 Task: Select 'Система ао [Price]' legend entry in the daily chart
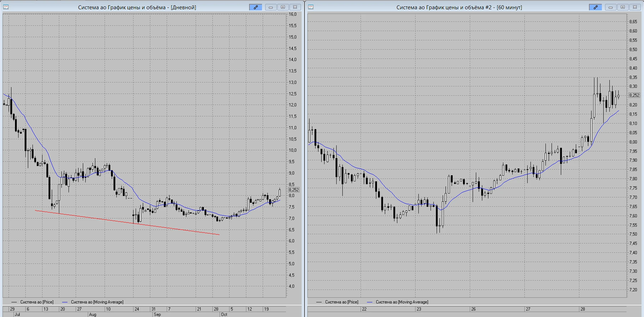[x=37, y=302]
